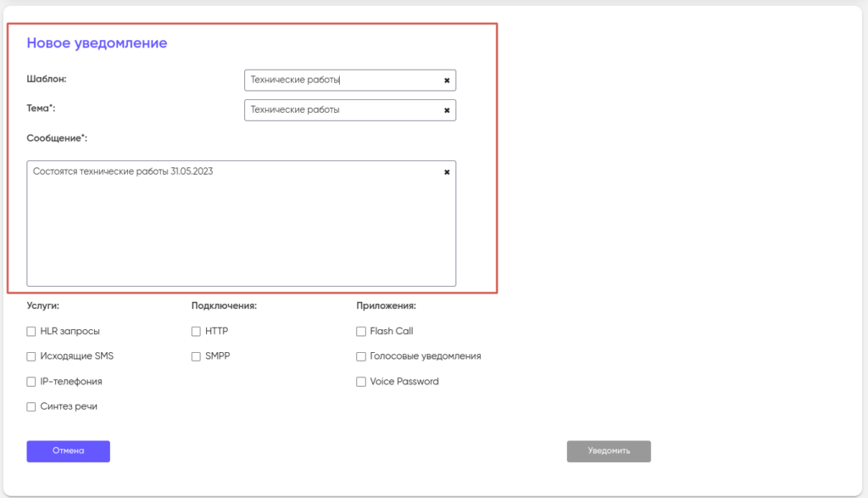868x498 pixels.
Task: Click the Новое уведомление heading
Action: (97, 43)
